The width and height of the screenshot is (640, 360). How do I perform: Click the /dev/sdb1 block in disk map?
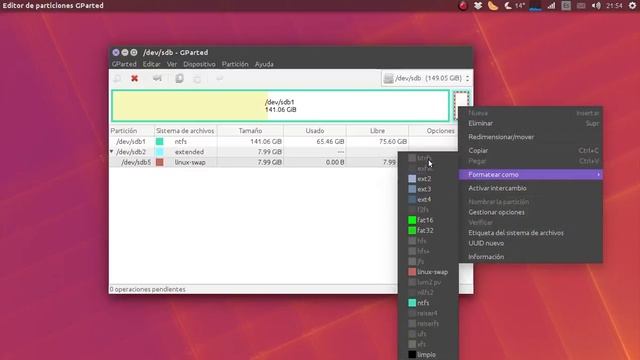coord(280,106)
